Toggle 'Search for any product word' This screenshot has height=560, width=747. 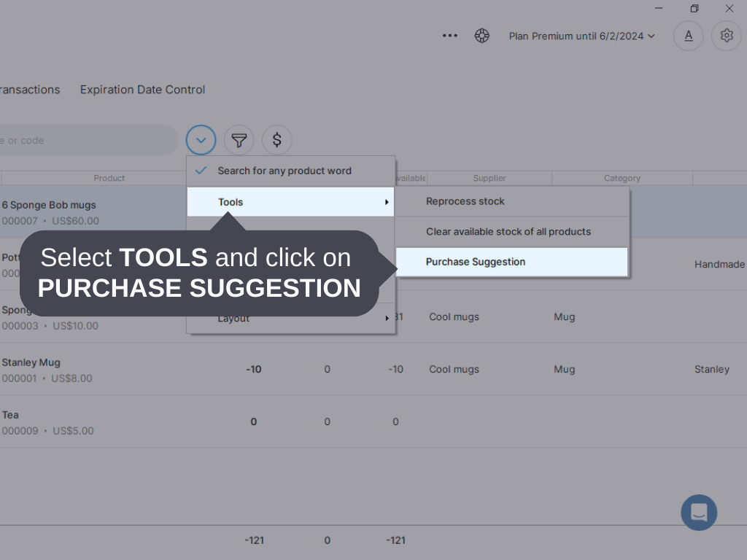click(x=285, y=171)
